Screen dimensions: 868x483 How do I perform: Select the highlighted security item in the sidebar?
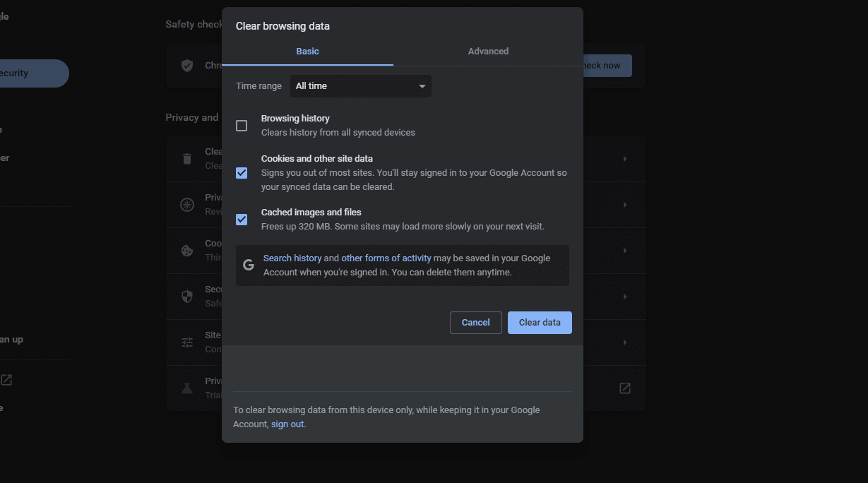tap(34, 73)
